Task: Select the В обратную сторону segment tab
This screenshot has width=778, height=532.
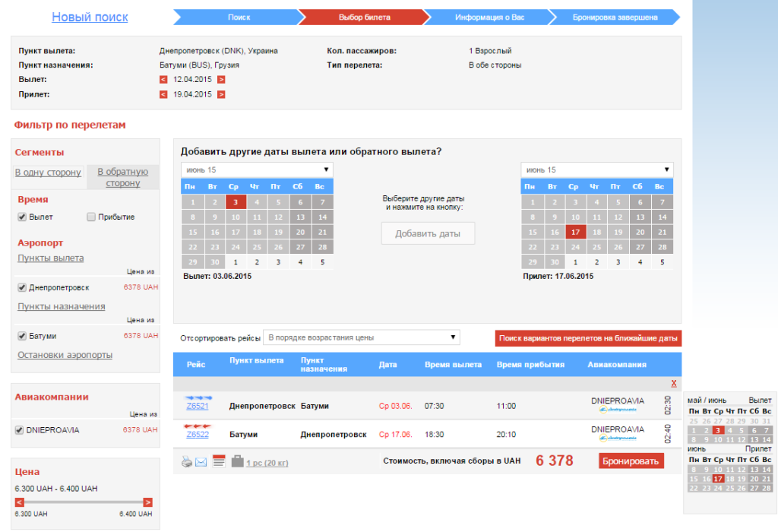Action: click(x=122, y=177)
